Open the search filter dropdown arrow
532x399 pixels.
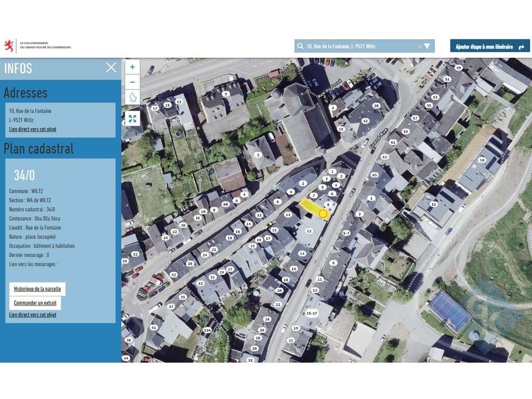(x=427, y=46)
